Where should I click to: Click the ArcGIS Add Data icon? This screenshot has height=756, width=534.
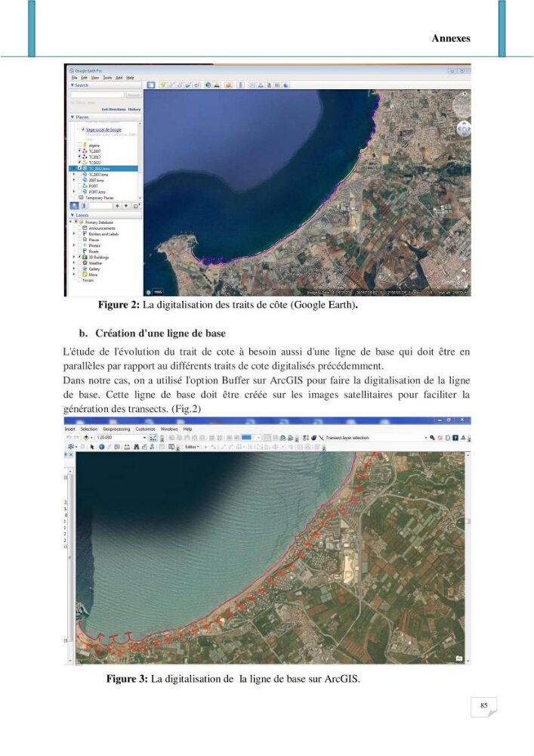pos(85,437)
